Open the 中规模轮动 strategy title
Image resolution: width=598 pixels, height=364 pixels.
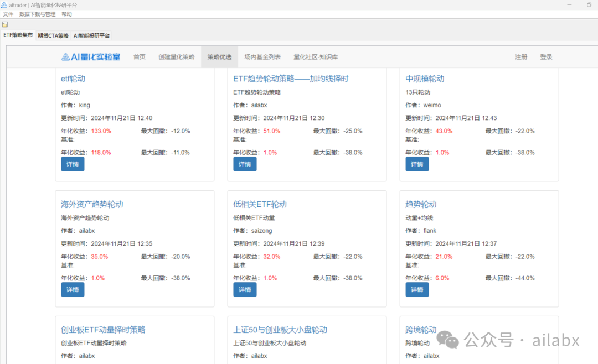[425, 79]
